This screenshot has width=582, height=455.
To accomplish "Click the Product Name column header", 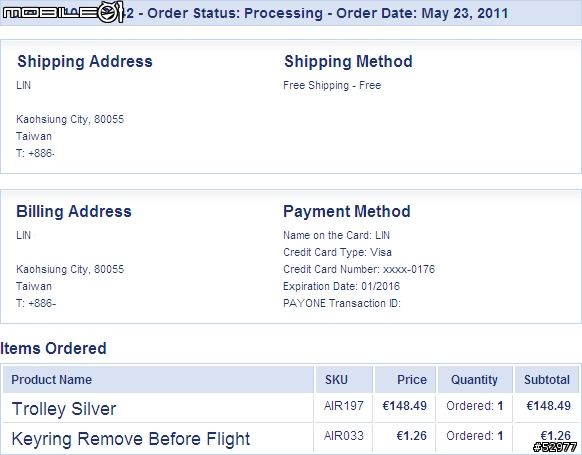I will coord(52,380).
